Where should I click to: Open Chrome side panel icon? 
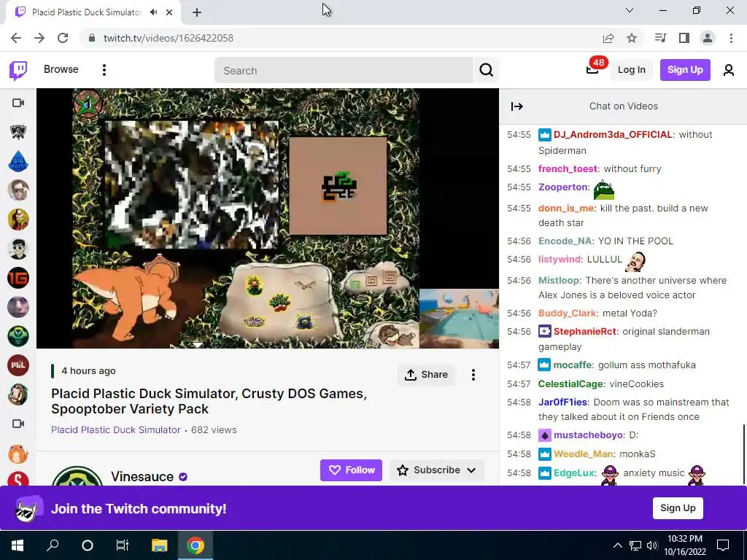click(684, 38)
